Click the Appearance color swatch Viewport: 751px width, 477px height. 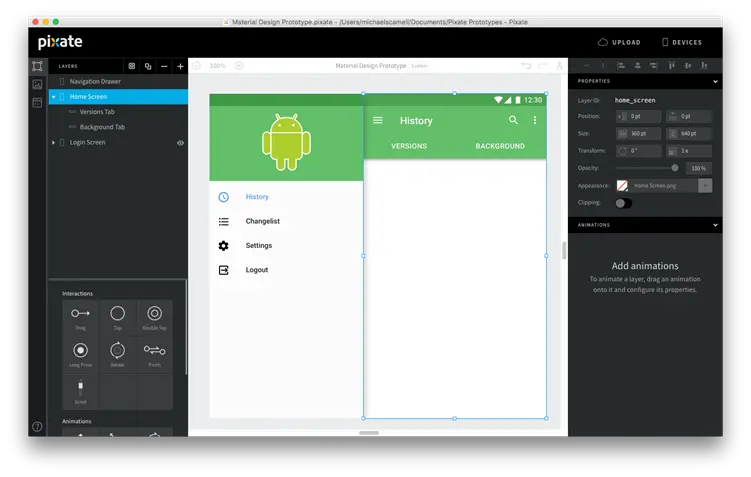click(622, 186)
